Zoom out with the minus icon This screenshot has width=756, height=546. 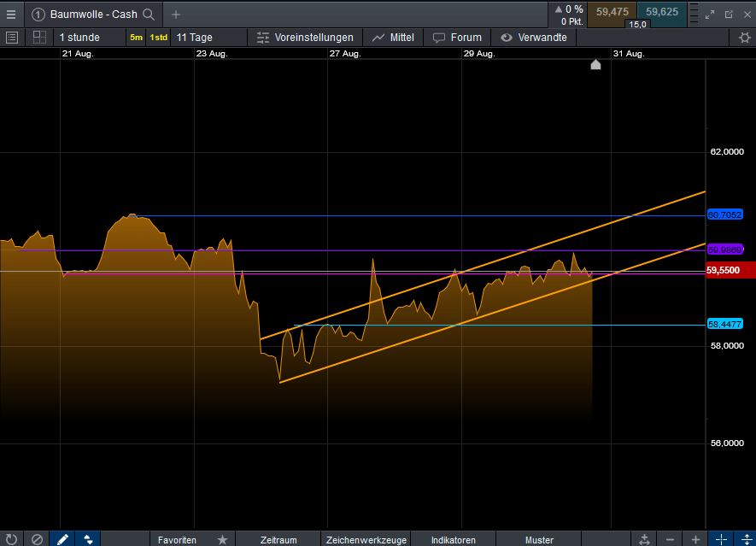coord(671,539)
